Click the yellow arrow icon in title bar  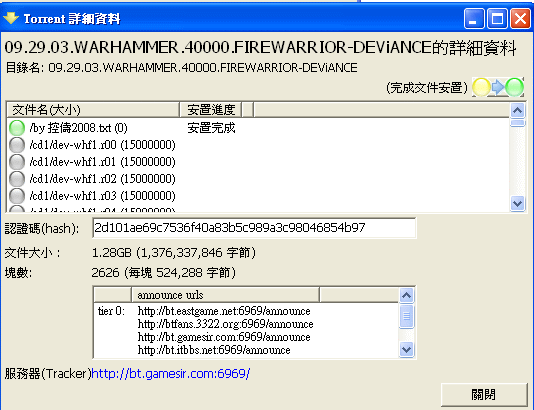point(11,18)
